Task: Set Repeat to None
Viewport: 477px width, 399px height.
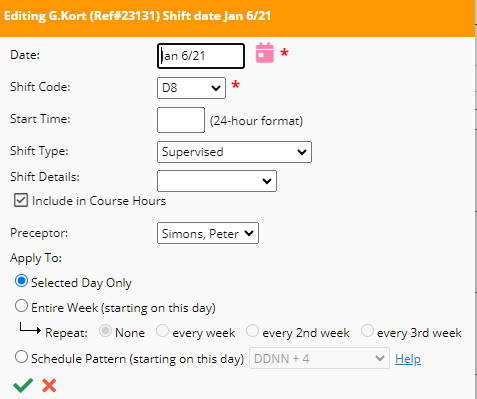Action: tap(105, 331)
